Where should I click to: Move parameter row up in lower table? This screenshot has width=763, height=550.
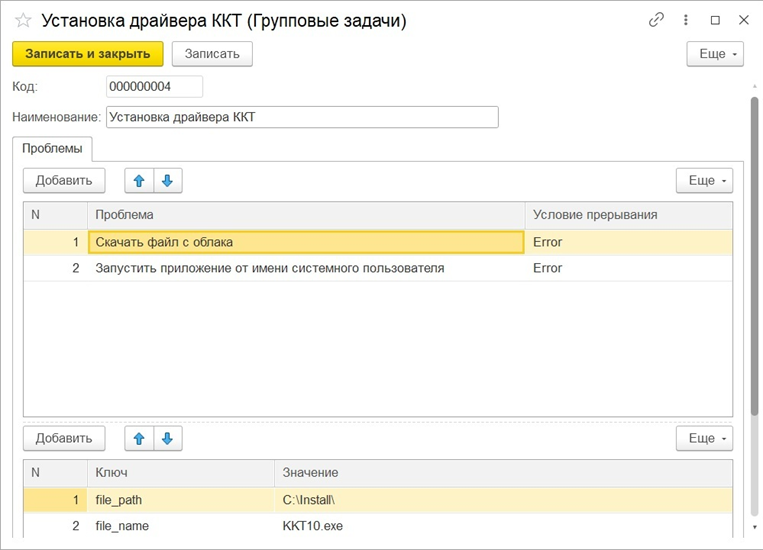139,438
